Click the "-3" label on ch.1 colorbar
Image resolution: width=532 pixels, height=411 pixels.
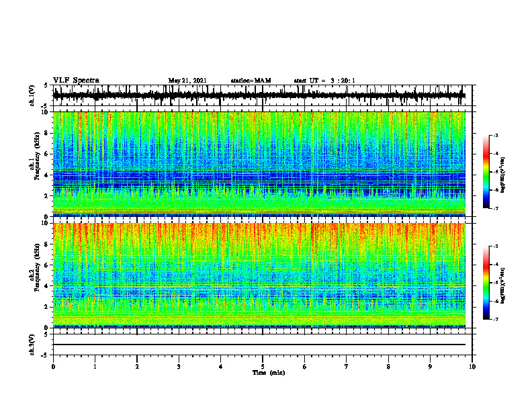tap(496, 135)
